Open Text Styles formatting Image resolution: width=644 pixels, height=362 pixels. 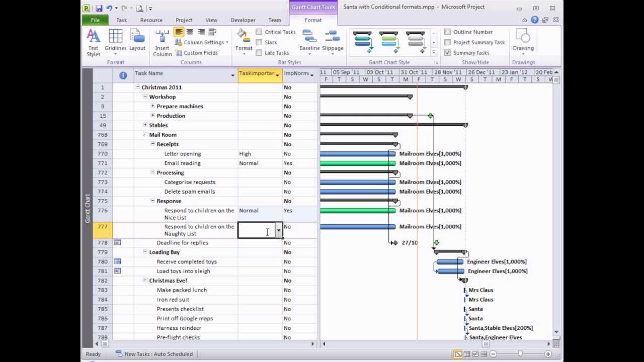pos(93,43)
